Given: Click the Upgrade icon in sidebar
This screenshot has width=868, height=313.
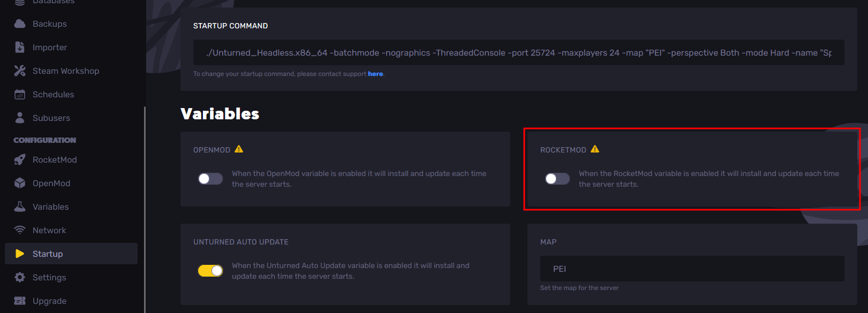Looking at the screenshot, I should tap(20, 301).
